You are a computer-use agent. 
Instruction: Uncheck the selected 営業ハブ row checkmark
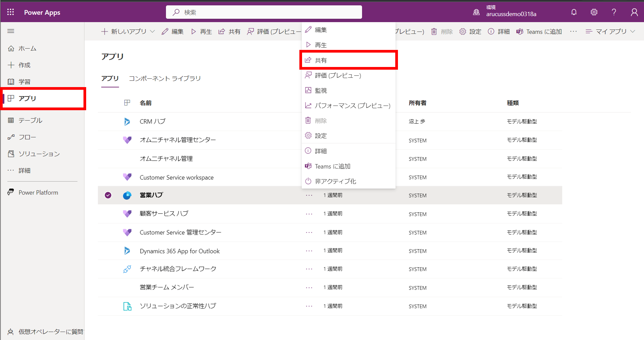(108, 195)
